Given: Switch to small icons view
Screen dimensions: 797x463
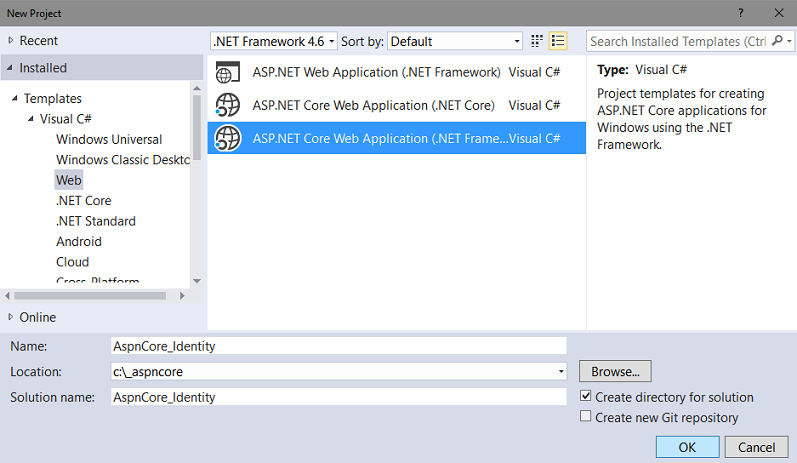Looking at the screenshot, I should (x=537, y=41).
